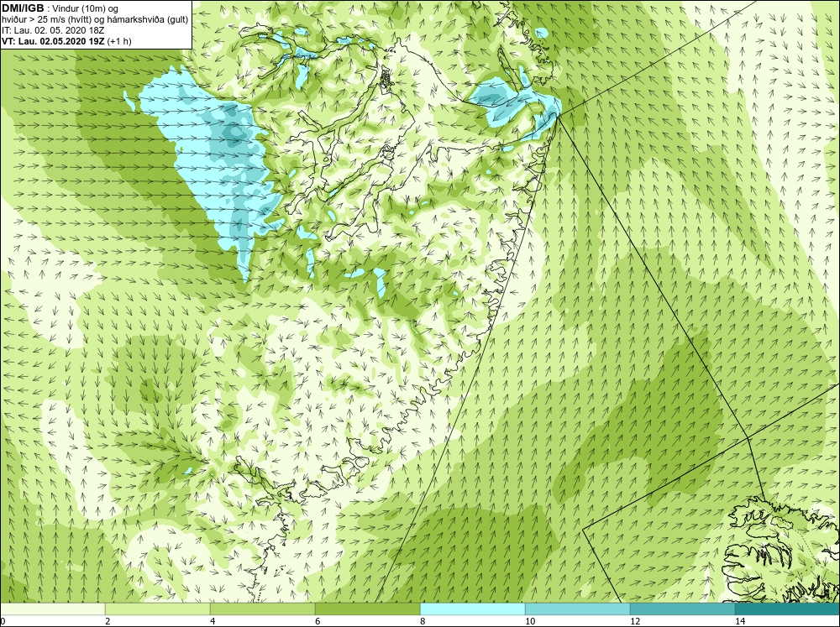Click the DMI/IGB title text

coord(23,8)
